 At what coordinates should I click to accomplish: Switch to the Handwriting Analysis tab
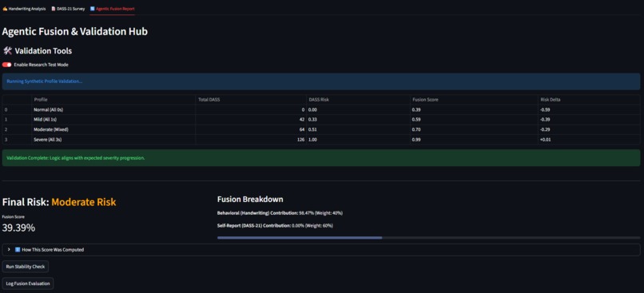pos(24,9)
